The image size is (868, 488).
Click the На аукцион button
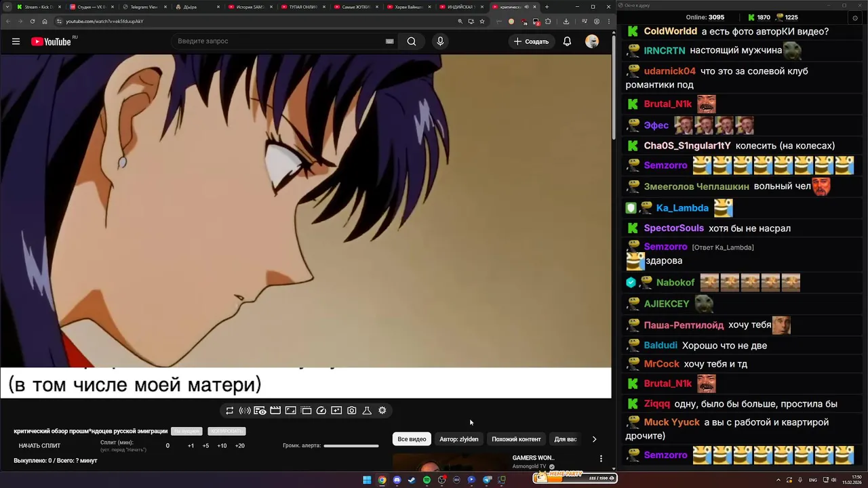pos(186,431)
